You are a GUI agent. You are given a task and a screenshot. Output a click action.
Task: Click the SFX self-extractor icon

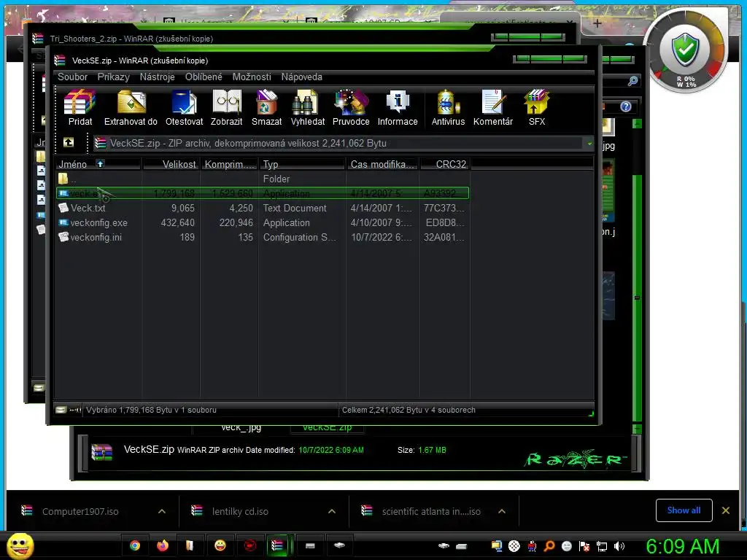536,108
